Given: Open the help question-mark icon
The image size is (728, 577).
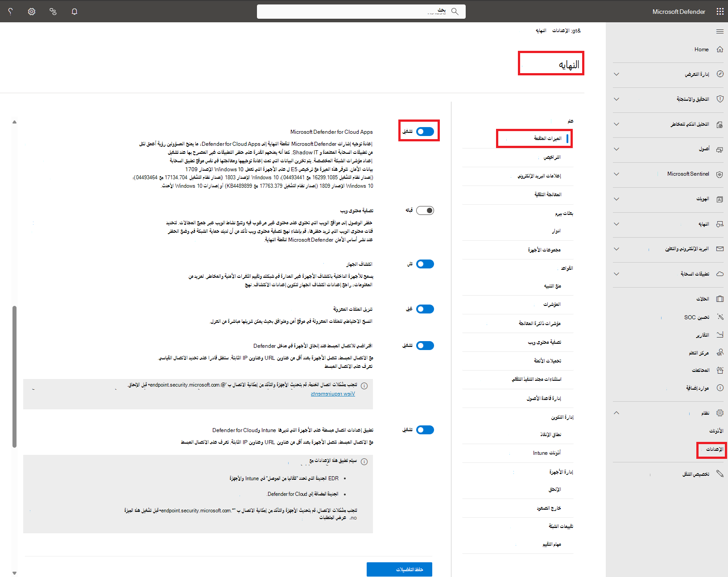Looking at the screenshot, I should (10, 11).
